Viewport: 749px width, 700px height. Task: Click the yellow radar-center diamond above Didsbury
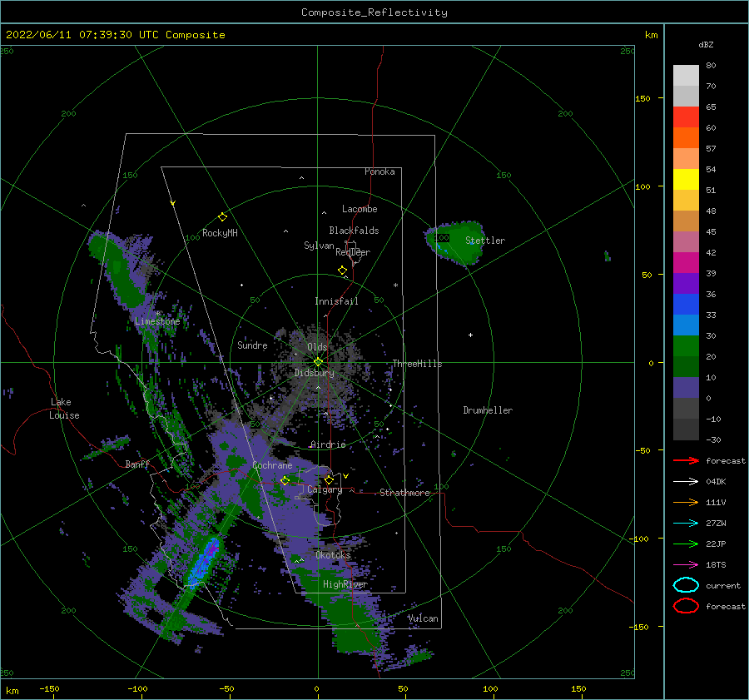318,362
